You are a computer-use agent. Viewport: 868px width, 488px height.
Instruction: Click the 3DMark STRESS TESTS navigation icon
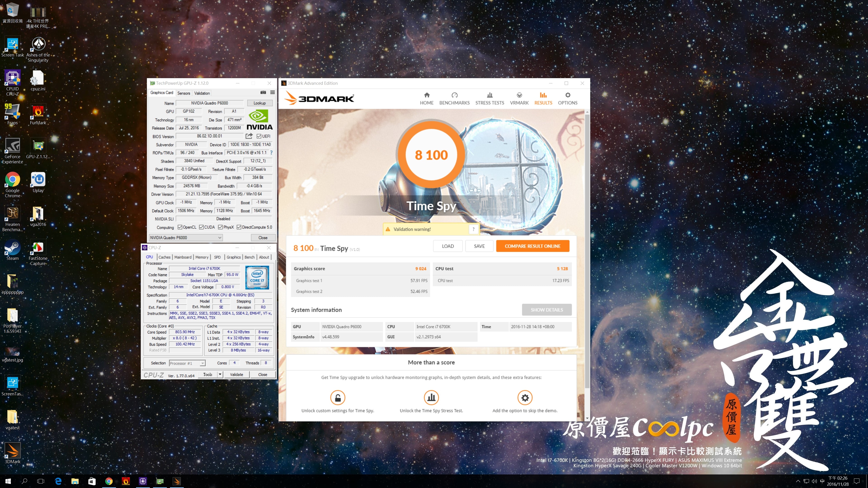click(x=490, y=95)
